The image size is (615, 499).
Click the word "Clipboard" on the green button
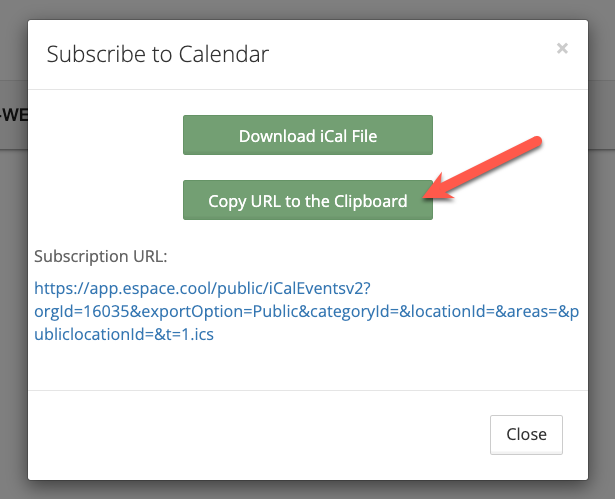371,201
